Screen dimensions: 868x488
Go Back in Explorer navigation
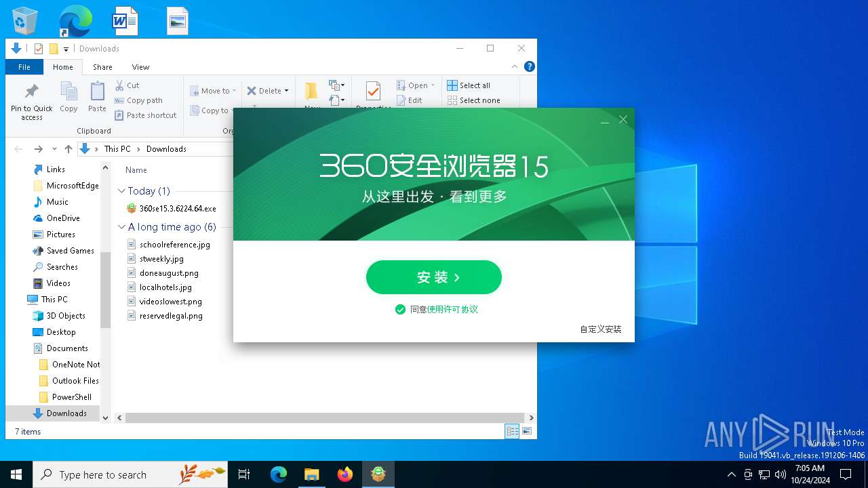18,149
